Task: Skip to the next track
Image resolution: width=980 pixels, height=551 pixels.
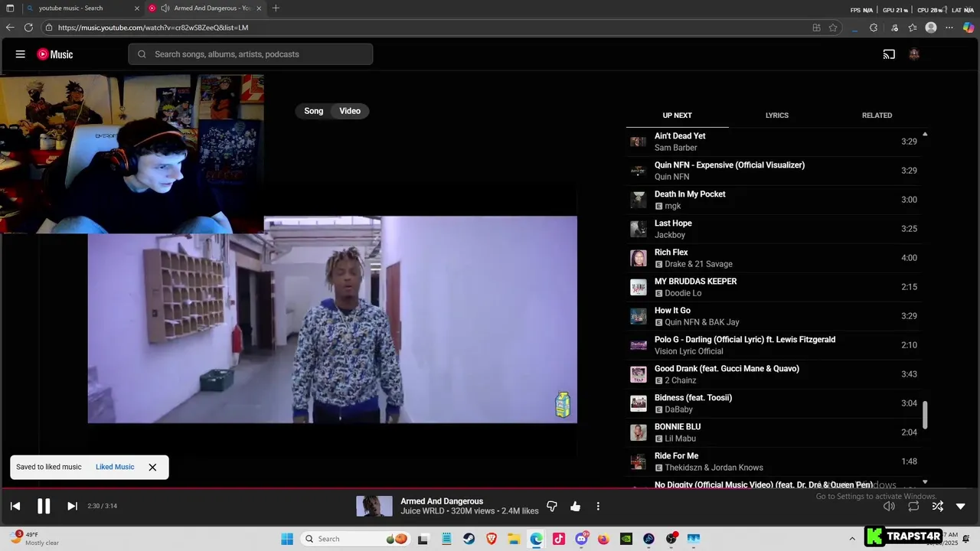Action: [x=72, y=506]
